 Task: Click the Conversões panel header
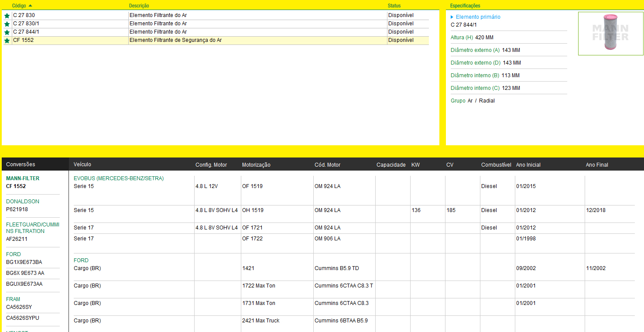(21, 164)
